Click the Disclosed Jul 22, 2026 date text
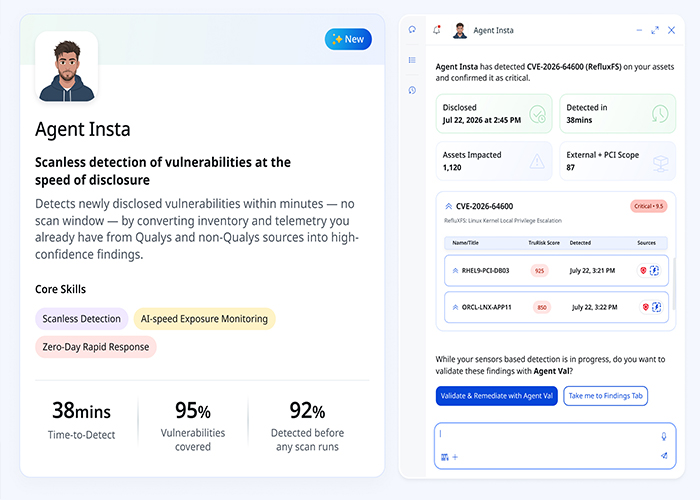This screenshot has height=500, width=700. (482, 120)
